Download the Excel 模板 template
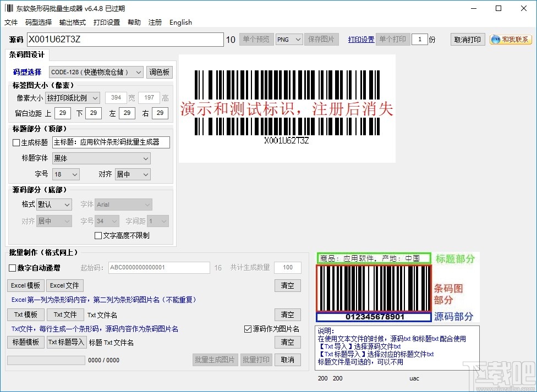Image resolution: width=537 pixels, height=392 pixels. 25,285
